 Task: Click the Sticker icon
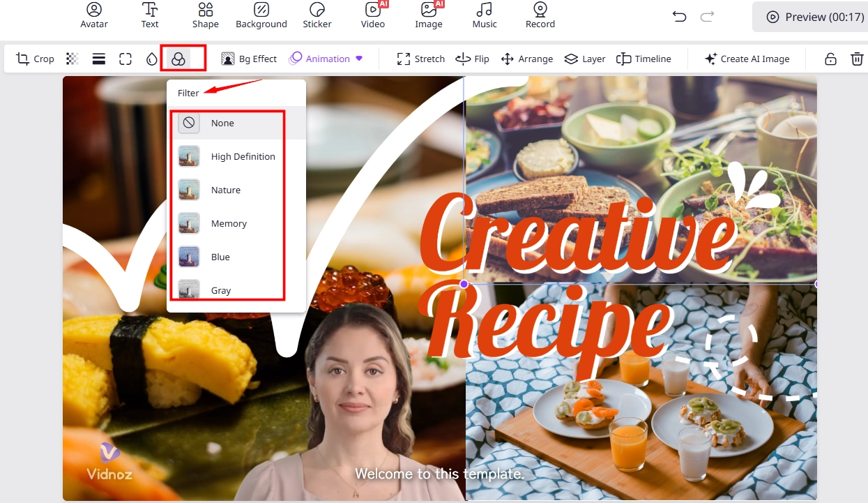(x=317, y=15)
